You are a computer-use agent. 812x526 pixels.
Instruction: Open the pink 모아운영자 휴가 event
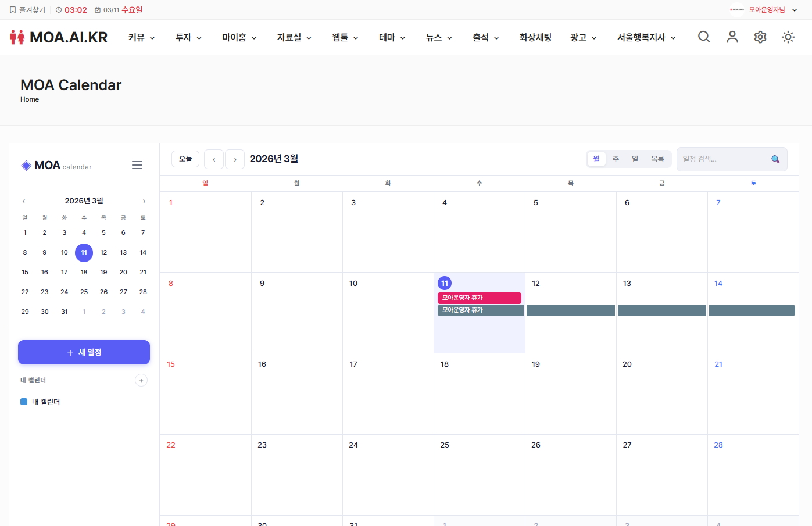pos(479,298)
